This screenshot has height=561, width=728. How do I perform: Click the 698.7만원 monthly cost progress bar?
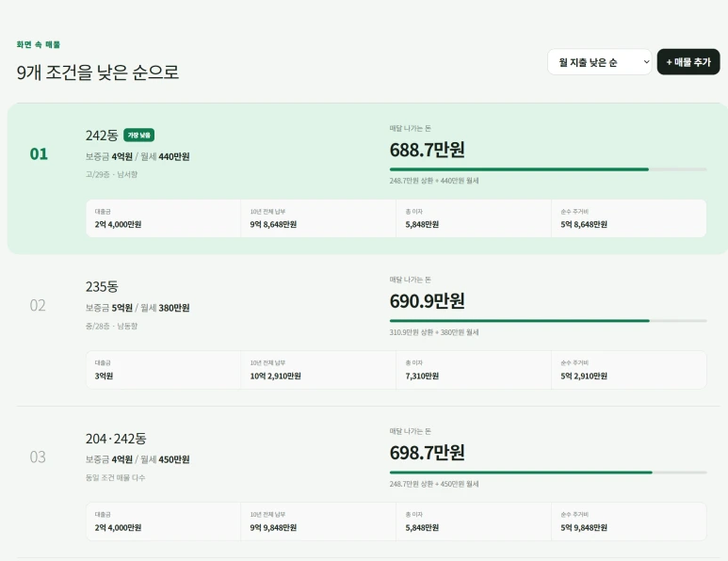click(x=548, y=473)
